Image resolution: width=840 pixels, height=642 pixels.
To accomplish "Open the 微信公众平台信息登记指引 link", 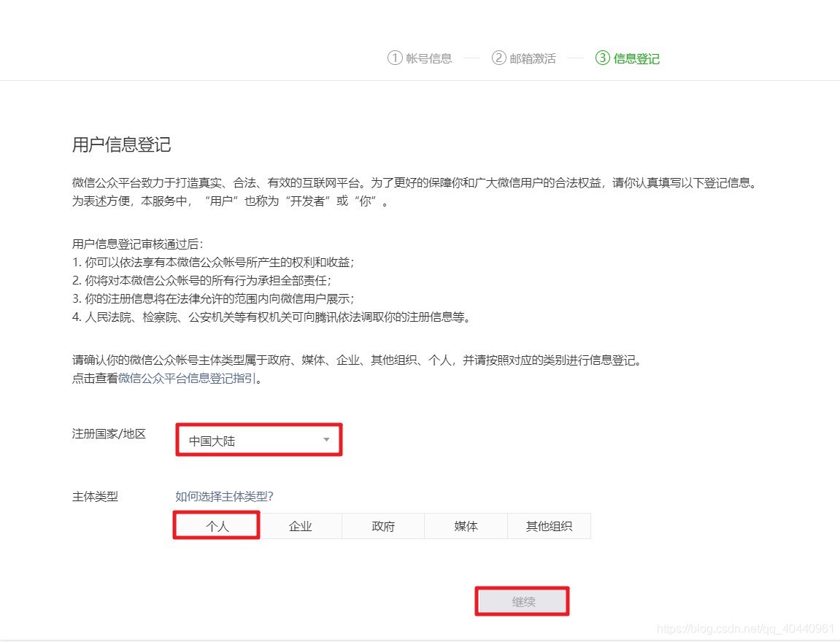I will [187, 378].
